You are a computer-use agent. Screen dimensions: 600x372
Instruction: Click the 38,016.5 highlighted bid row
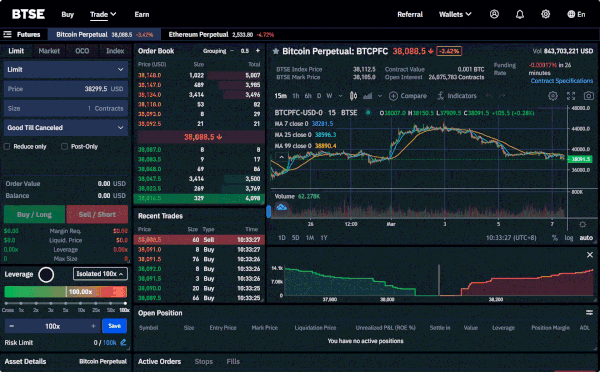pos(199,198)
